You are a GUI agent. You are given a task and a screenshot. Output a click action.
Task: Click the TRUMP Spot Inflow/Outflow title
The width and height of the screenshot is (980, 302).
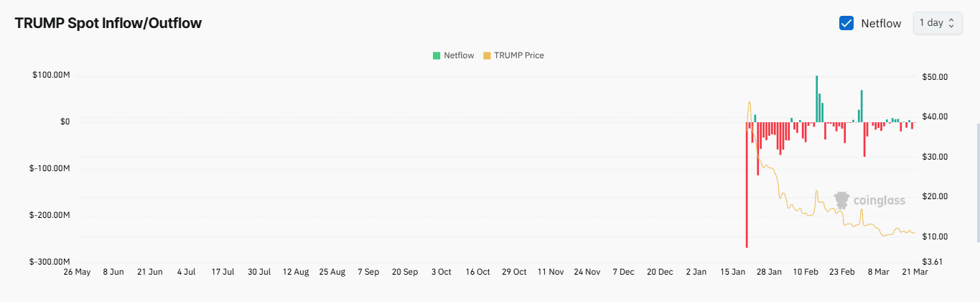click(x=108, y=23)
